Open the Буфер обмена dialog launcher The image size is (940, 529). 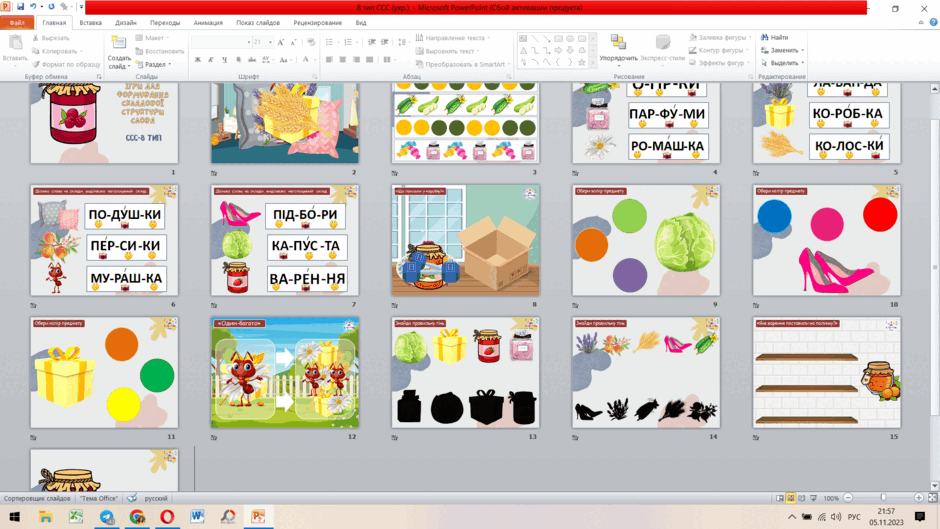[99, 77]
